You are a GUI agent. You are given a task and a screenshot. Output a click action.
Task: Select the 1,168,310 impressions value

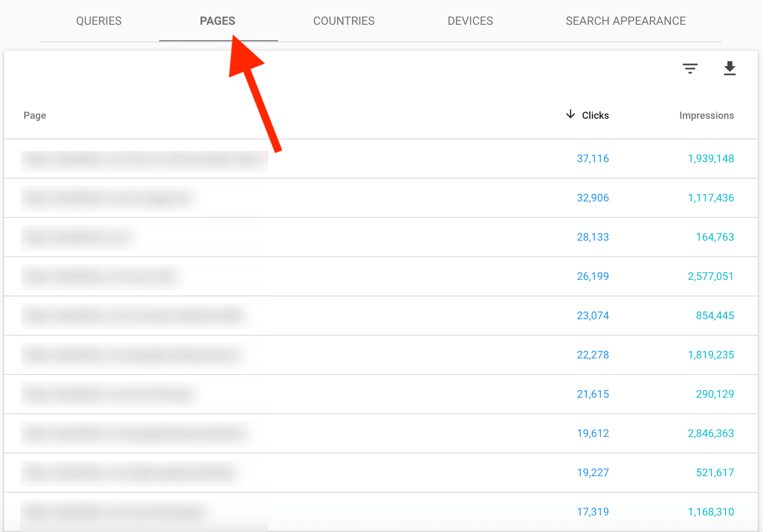[x=711, y=512]
